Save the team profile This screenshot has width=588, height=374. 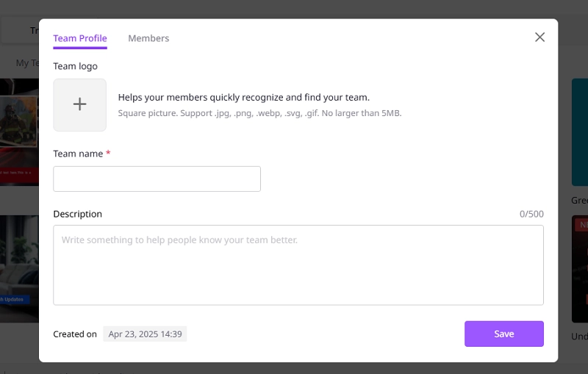tap(503, 334)
